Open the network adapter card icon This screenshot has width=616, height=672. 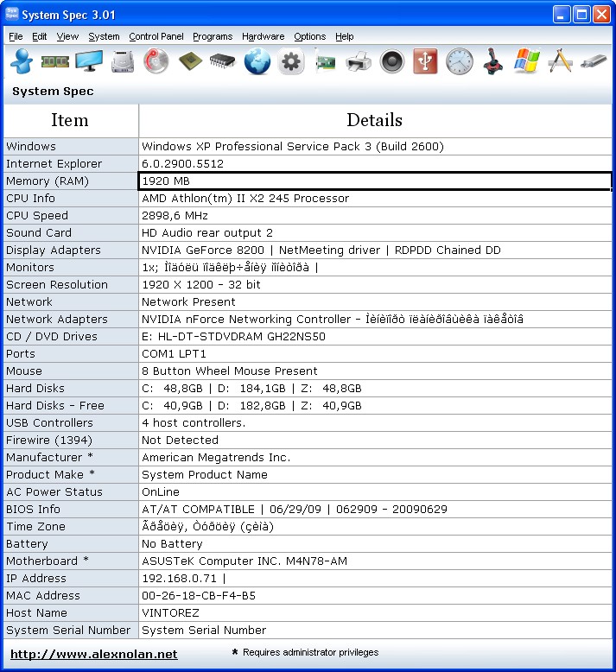pos(325,61)
